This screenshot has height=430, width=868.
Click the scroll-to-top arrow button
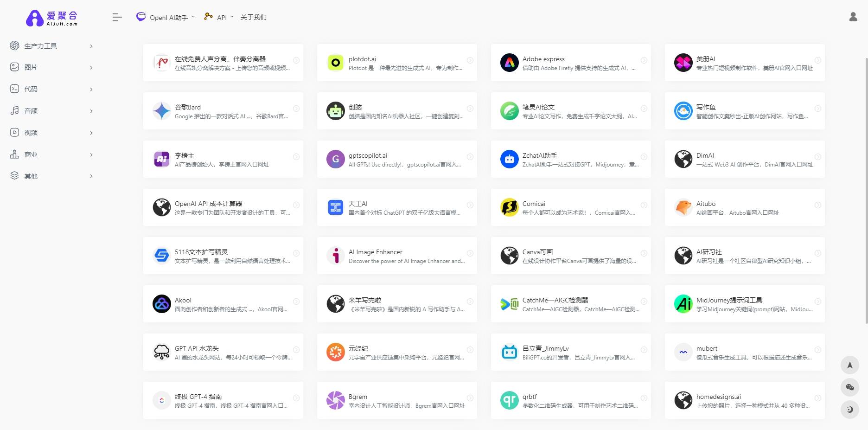[x=850, y=366]
